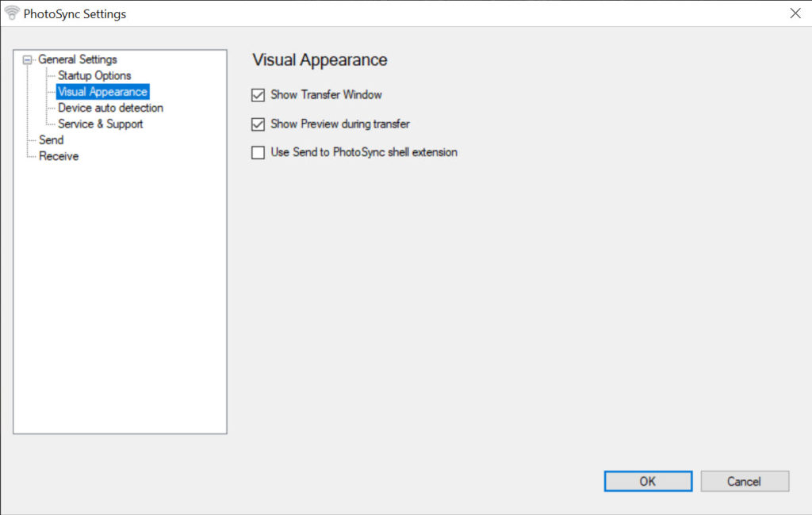Screen dimensions: 812x515
Task: Open the Send settings section
Action: [x=52, y=139]
